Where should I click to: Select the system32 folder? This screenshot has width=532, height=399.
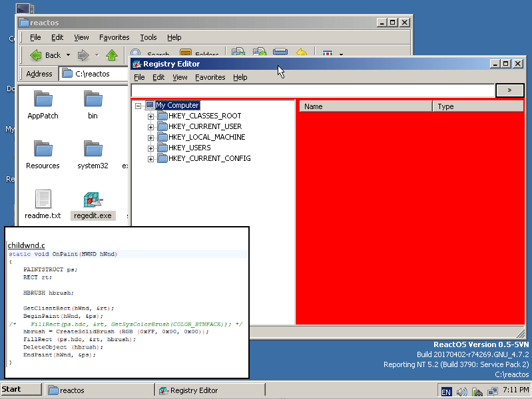tap(93, 155)
